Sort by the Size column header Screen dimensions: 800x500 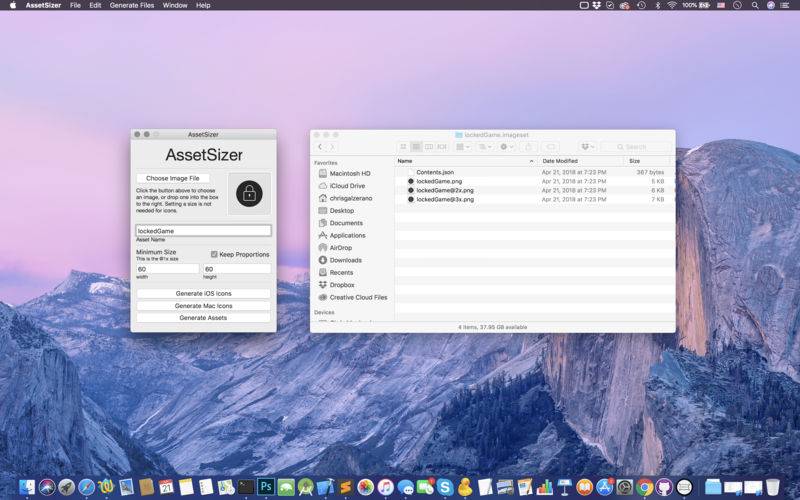[648, 161]
